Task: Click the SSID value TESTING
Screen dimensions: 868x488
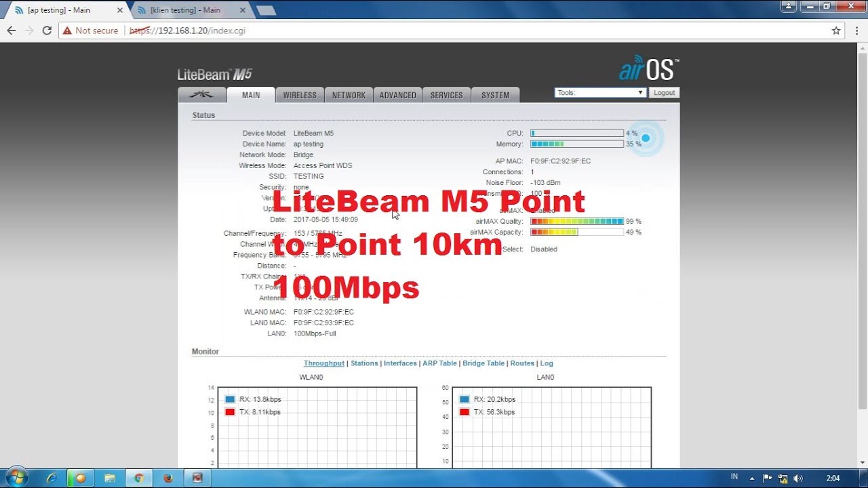Action: click(x=309, y=176)
